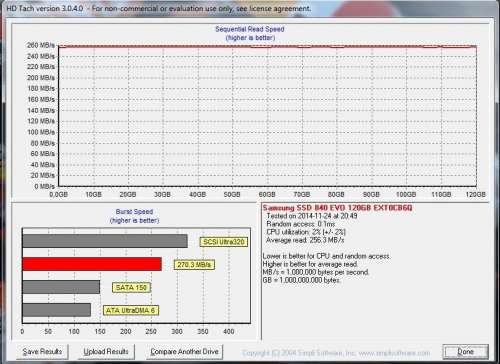Click the 270.3 MB/s burst speed label
The height and width of the screenshot is (364, 500).
pos(194,265)
